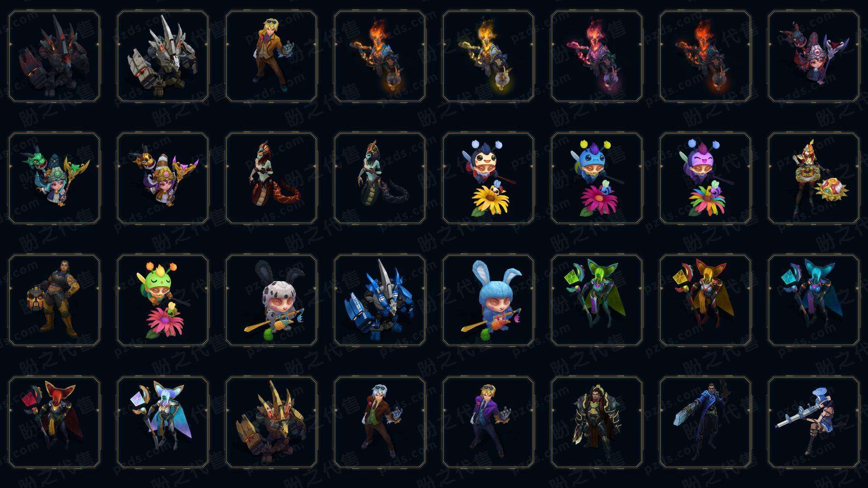Select the green-winged insect mage skin
The height and width of the screenshot is (488, 868).
click(597, 300)
